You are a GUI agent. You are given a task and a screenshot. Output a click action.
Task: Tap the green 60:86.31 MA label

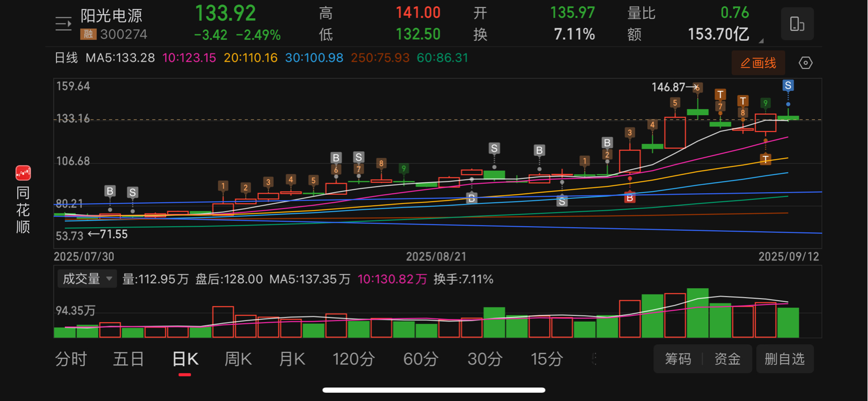(x=443, y=58)
